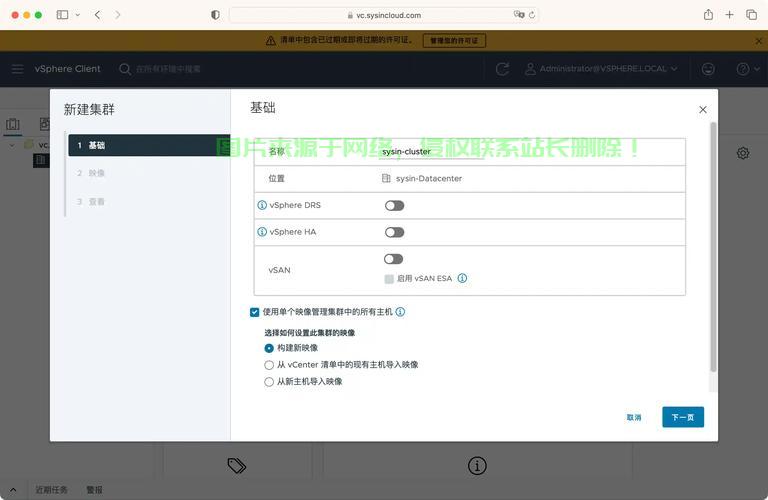
Task: Click the vSphere refresh icon
Action: click(x=502, y=69)
